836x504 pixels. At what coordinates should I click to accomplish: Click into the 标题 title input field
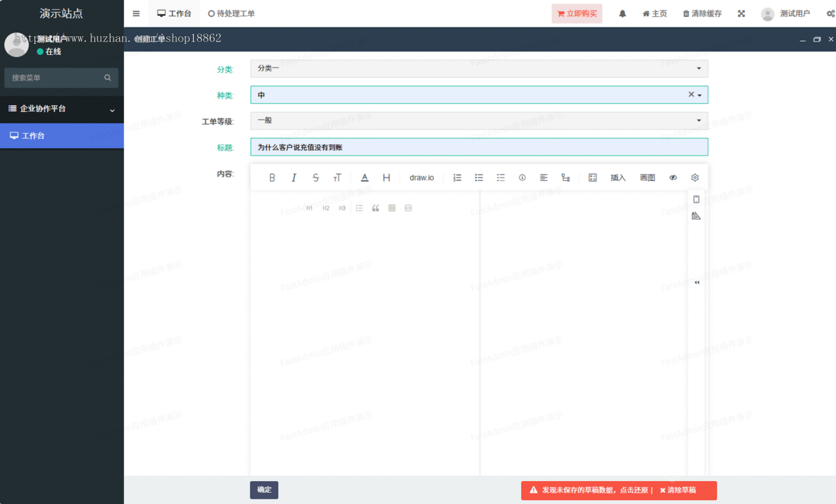click(x=479, y=147)
